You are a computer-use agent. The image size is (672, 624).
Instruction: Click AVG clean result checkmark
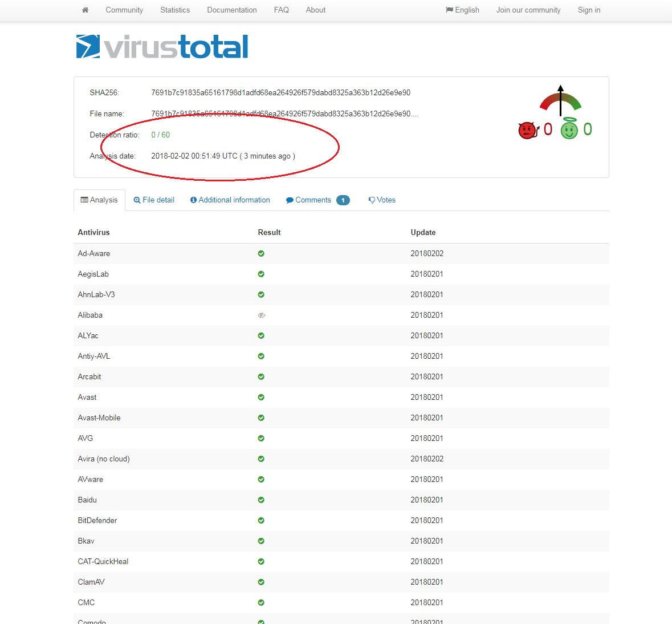261,438
